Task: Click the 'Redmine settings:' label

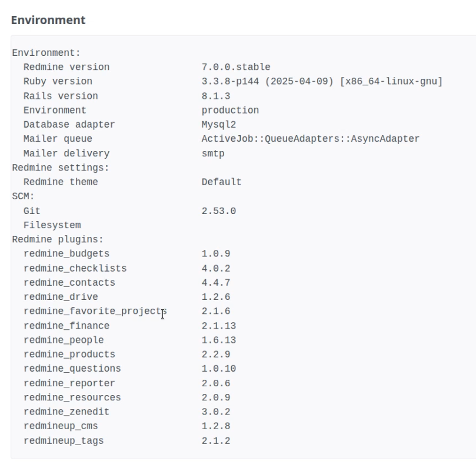Action: [61, 168]
